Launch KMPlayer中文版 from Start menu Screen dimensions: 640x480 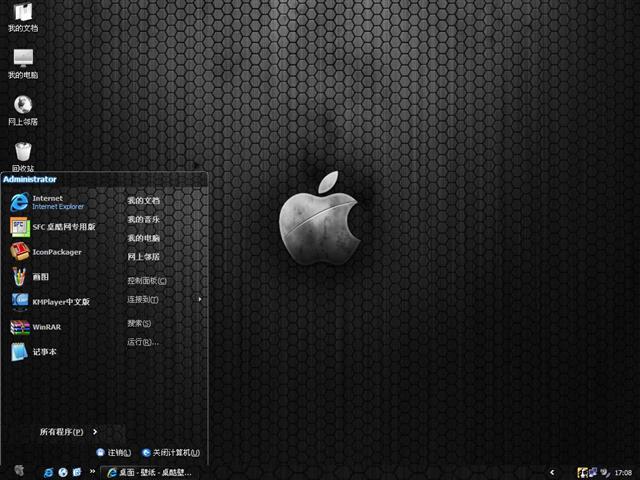pyautogui.click(x=50, y=302)
